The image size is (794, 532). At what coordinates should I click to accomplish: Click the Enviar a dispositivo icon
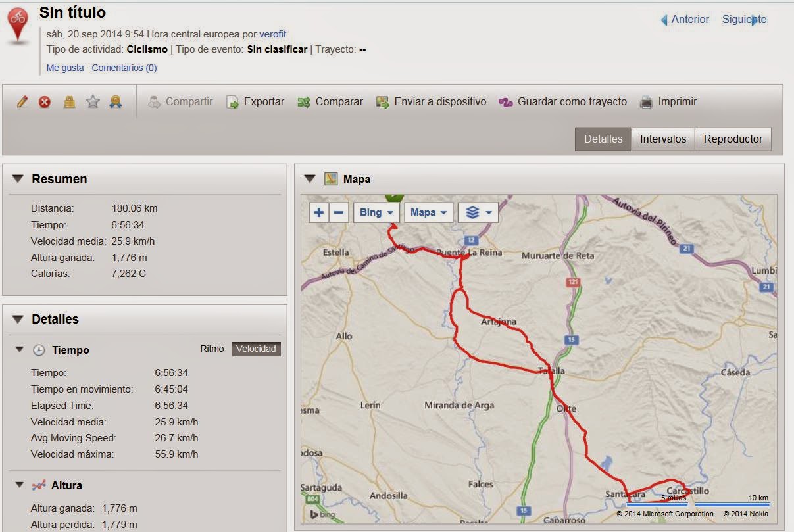(383, 102)
